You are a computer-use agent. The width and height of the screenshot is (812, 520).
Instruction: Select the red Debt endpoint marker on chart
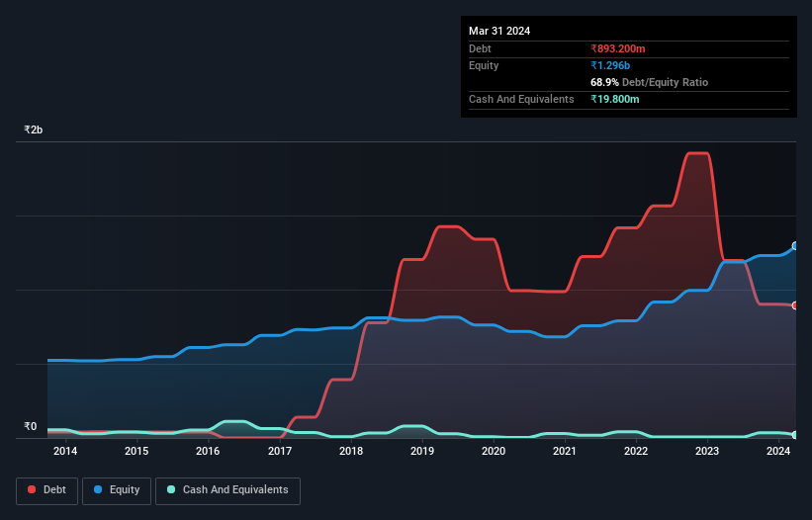(x=795, y=305)
